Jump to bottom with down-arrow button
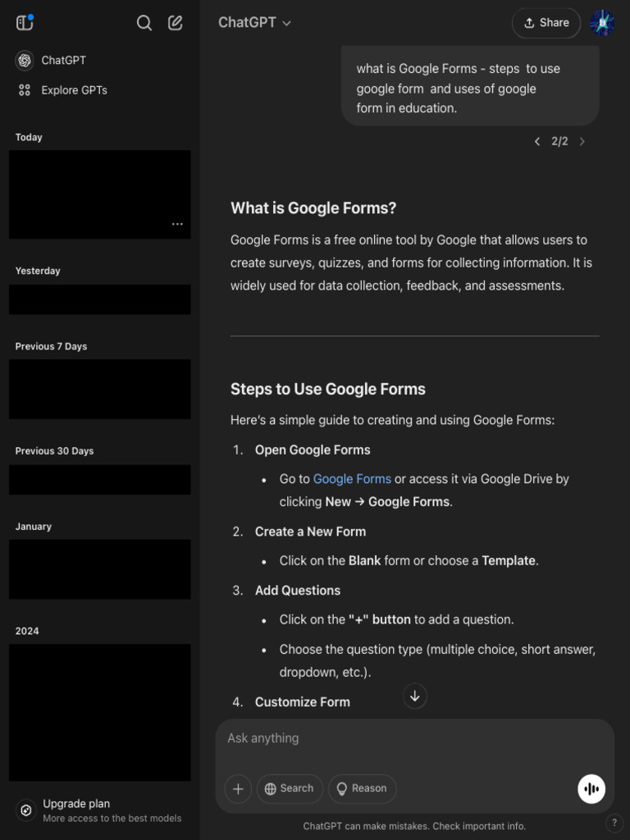630x840 pixels. [414, 696]
